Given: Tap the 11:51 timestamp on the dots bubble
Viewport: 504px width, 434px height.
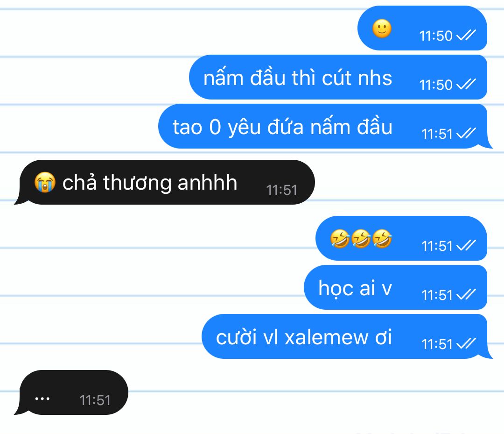Looking at the screenshot, I should click(x=95, y=400).
